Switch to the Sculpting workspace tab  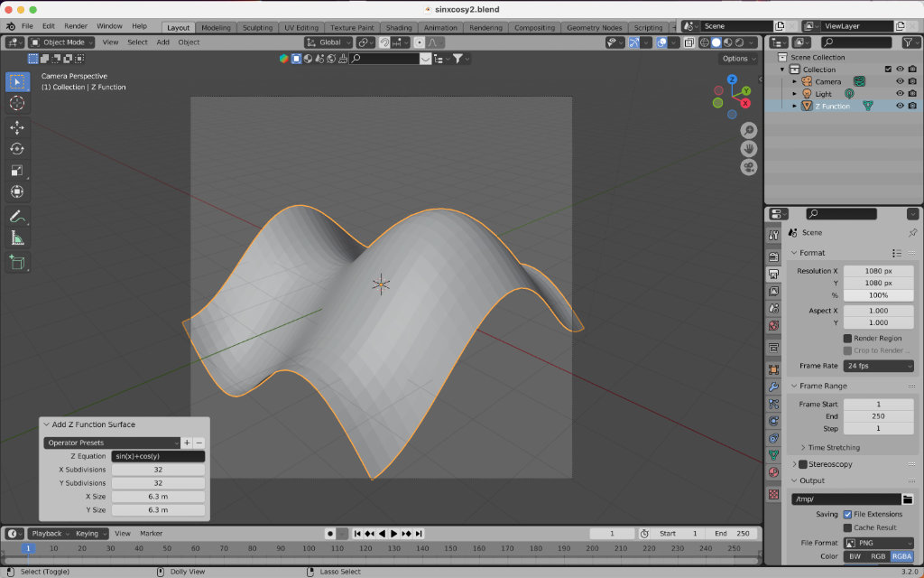coord(257,27)
